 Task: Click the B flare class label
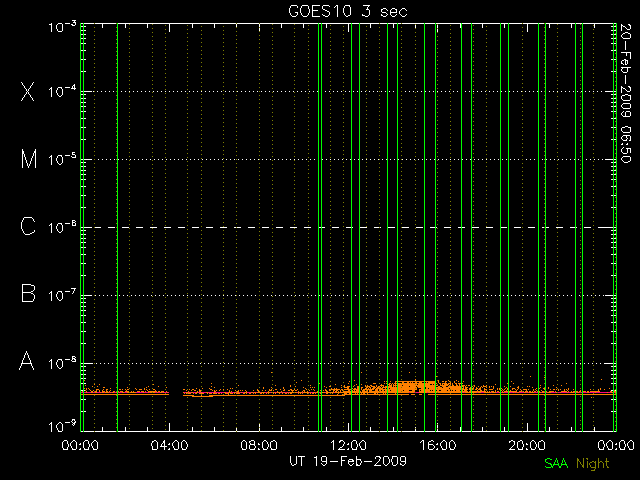(x=28, y=293)
